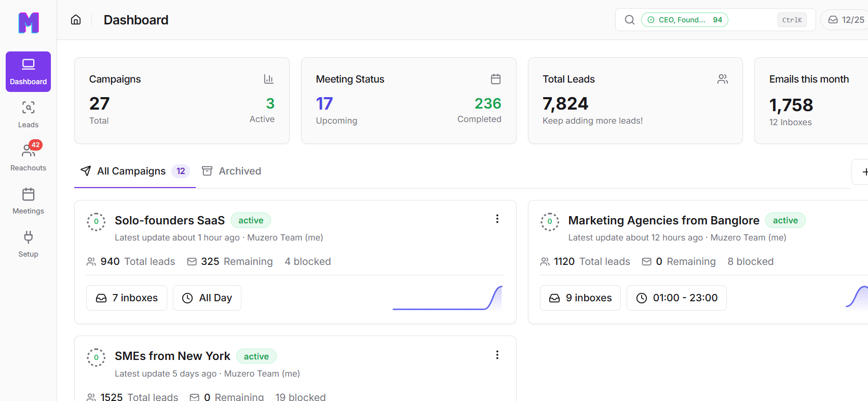Click the Ctrl K shortcut badge
This screenshot has height=401, width=868.
coord(792,20)
